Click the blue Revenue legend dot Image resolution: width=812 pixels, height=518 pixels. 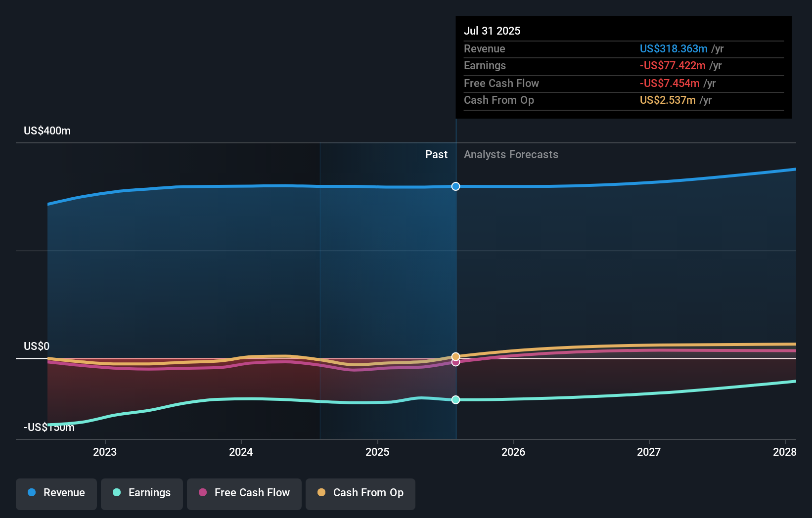click(32, 493)
